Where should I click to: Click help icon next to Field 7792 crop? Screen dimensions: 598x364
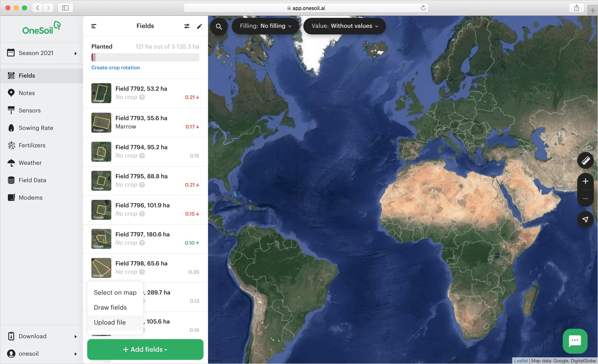click(142, 97)
